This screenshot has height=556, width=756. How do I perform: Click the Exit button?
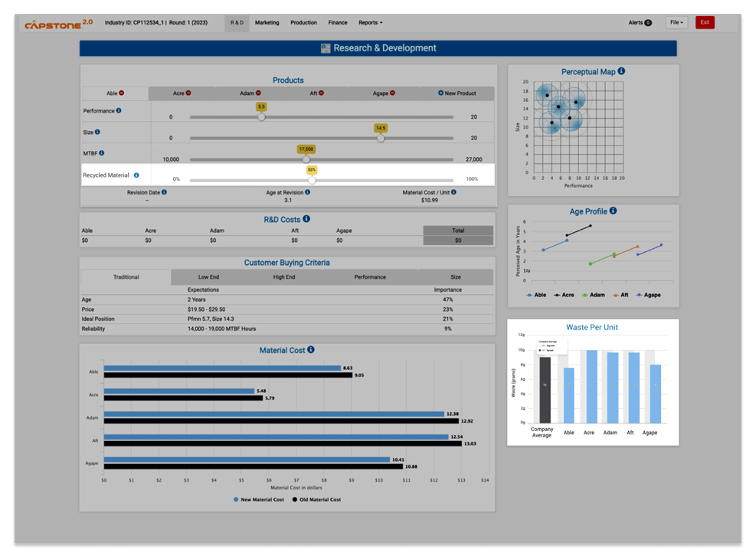click(704, 21)
